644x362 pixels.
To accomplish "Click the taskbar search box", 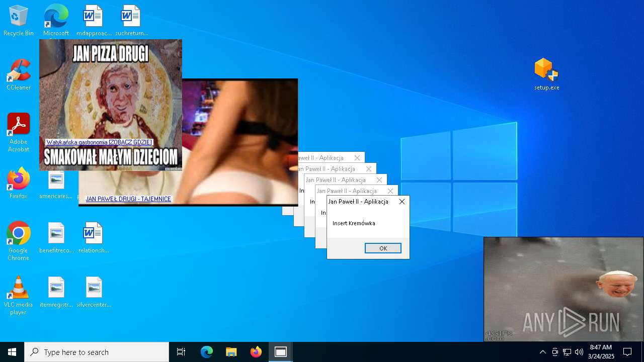I will (97, 352).
